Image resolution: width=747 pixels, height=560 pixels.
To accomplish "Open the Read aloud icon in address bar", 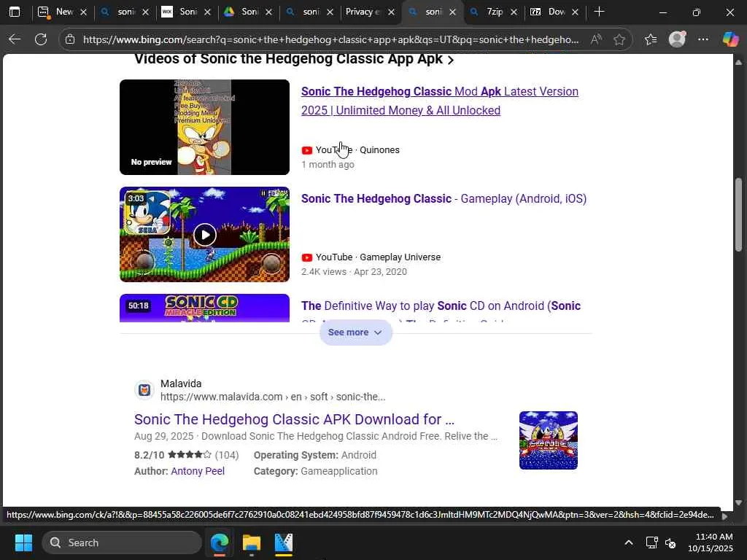I will point(595,39).
